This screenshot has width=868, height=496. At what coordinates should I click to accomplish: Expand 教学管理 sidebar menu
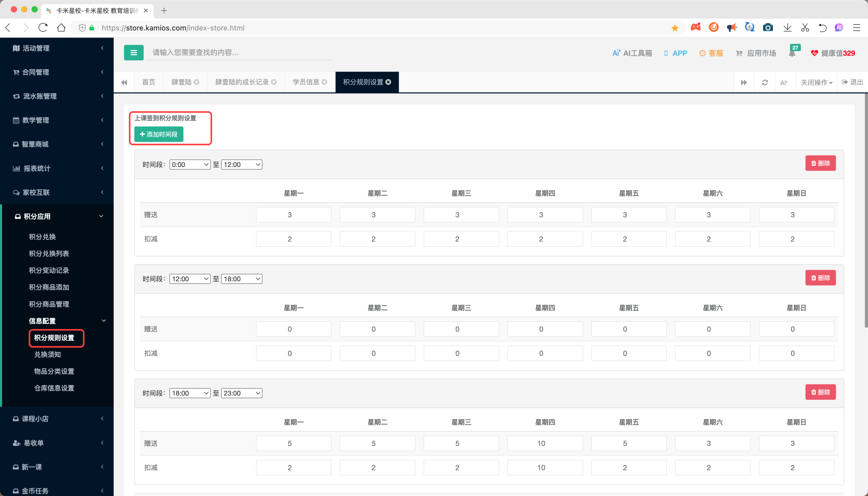[x=57, y=120]
